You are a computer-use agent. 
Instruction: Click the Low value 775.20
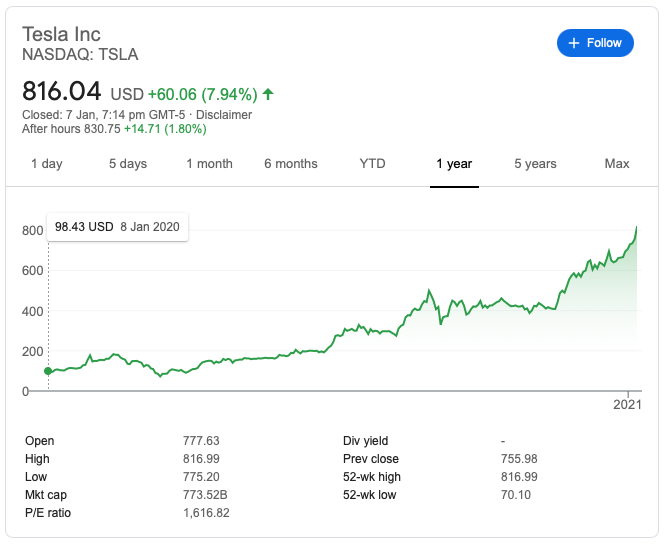(x=201, y=477)
